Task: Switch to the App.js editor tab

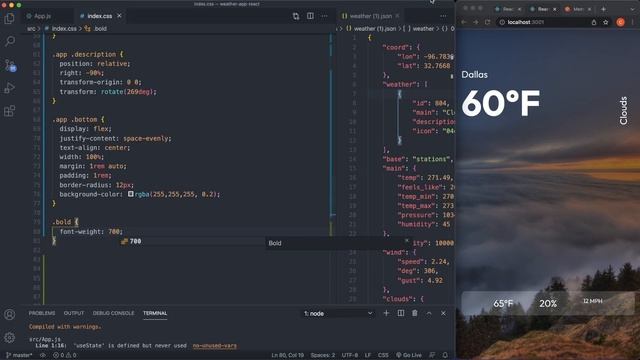Action: point(42,16)
